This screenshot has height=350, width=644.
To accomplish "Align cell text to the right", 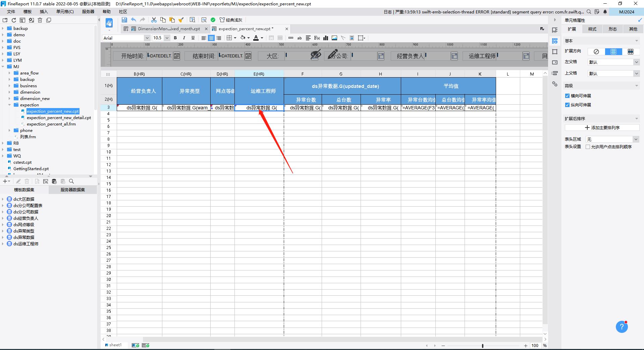I will point(219,38).
